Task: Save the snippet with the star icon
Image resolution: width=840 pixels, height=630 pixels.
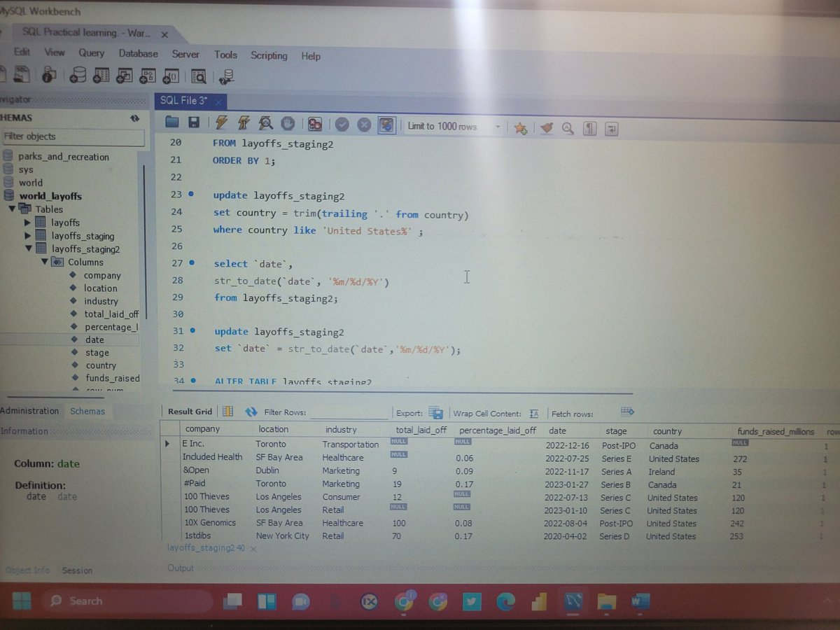Action: (520, 128)
